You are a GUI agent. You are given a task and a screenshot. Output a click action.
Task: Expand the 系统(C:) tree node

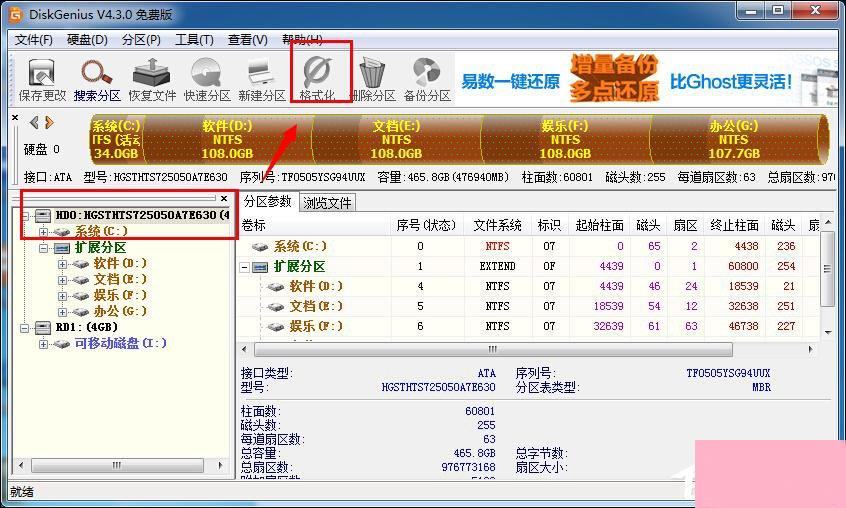(x=44, y=232)
